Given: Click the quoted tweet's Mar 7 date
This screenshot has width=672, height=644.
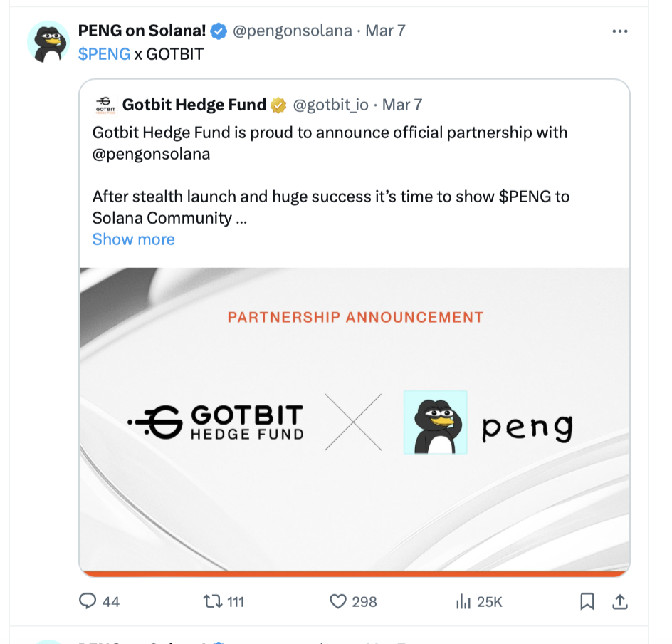Looking at the screenshot, I should click(402, 105).
